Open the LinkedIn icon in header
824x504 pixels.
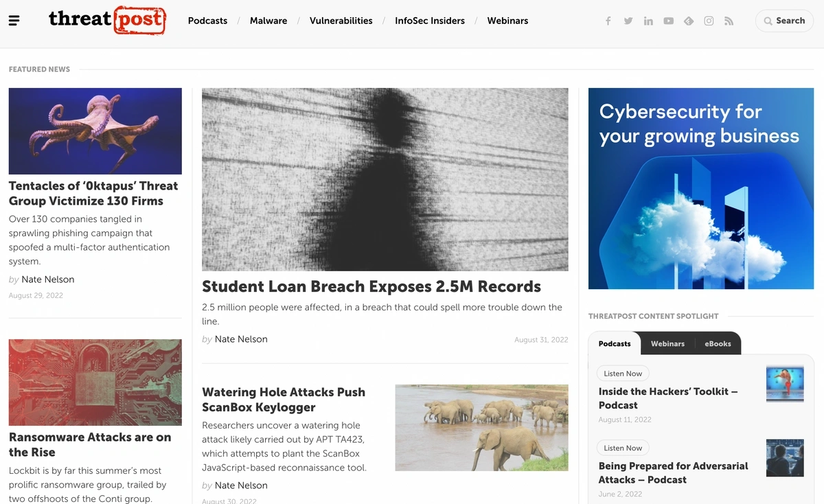648,21
